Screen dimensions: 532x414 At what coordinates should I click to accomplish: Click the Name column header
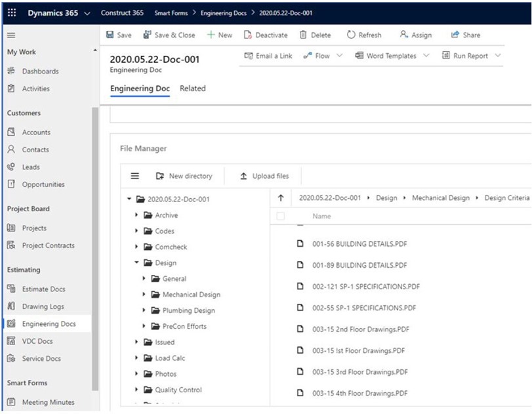click(x=321, y=216)
